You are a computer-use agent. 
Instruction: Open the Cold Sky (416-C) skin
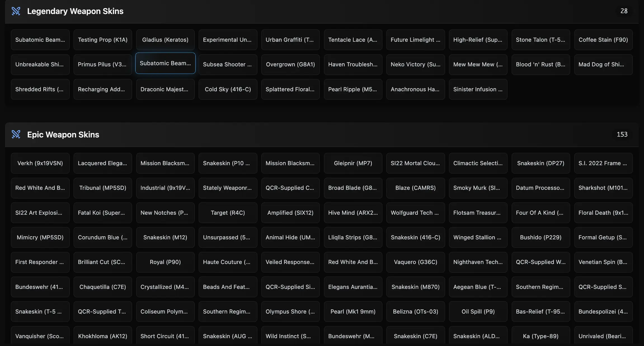(228, 89)
